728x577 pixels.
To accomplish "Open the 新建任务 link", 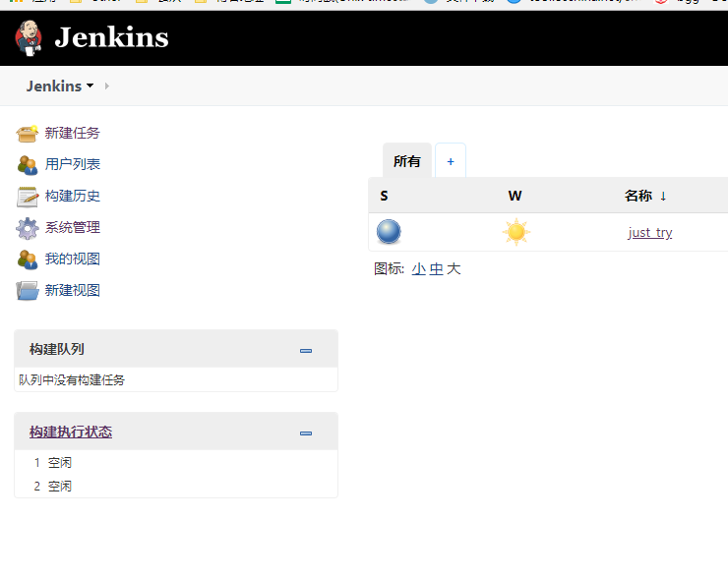I will pyautogui.click(x=73, y=133).
